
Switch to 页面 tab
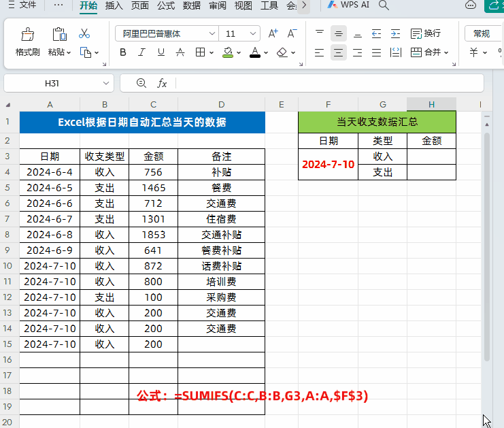coord(140,5)
